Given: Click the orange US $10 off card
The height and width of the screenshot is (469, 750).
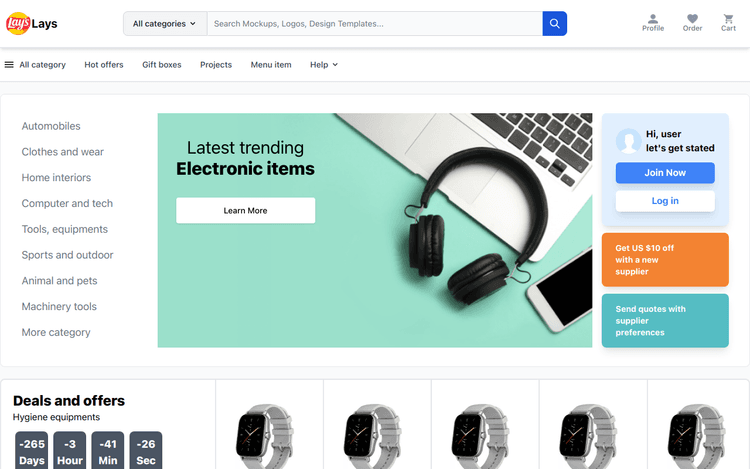Looking at the screenshot, I should pos(665,260).
